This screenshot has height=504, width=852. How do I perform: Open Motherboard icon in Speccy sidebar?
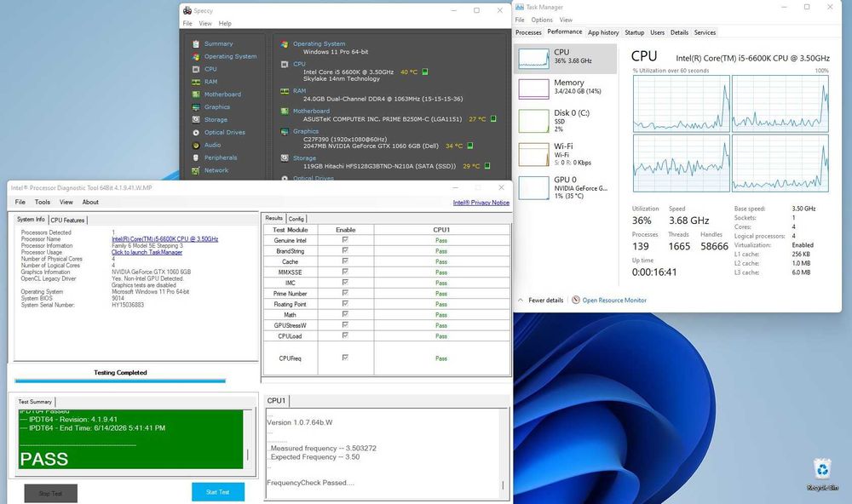click(x=196, y=94)
